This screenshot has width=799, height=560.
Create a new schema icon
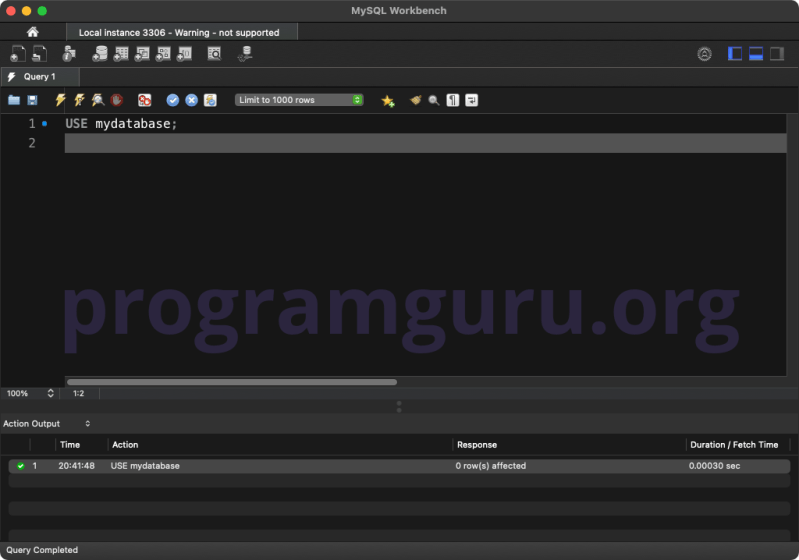100,54
